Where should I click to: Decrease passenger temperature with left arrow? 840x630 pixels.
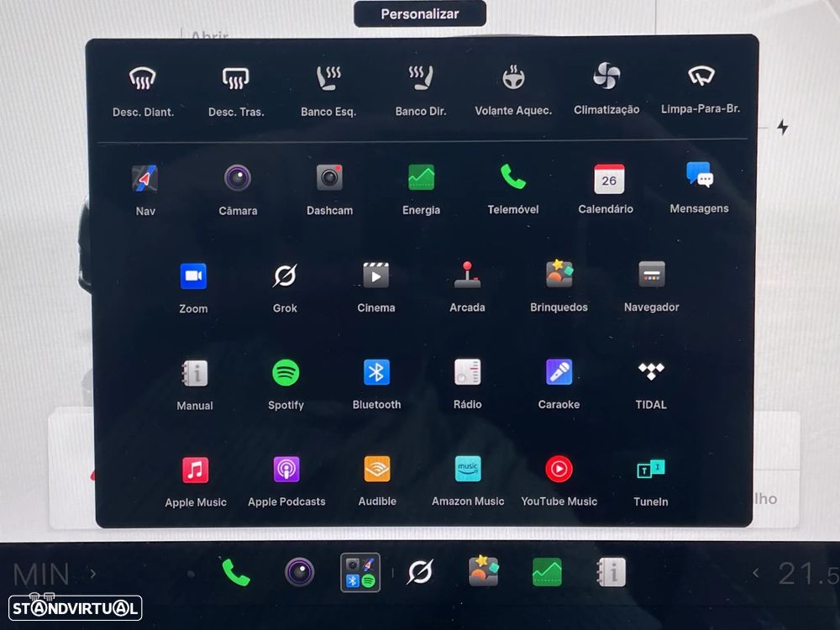tap(756, 573)
